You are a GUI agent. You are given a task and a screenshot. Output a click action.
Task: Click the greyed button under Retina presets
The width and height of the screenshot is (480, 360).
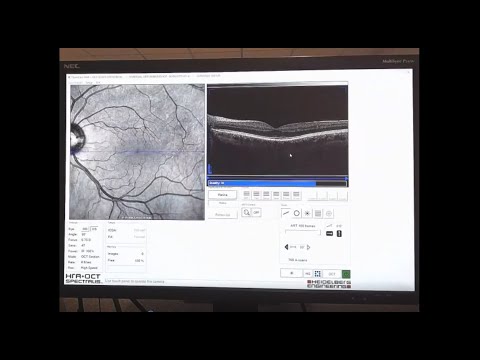coord(223,215)
